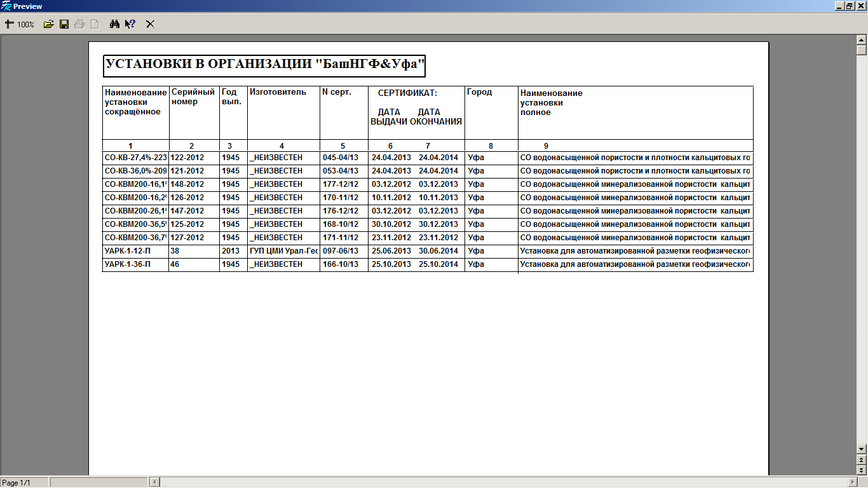Click the greyed-out printer icon

pos(79,24)
